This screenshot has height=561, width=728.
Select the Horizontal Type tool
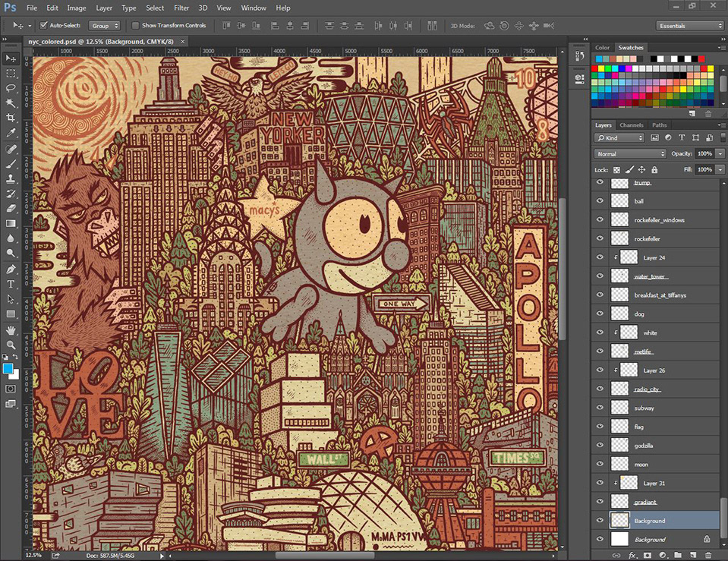point(10,284)
